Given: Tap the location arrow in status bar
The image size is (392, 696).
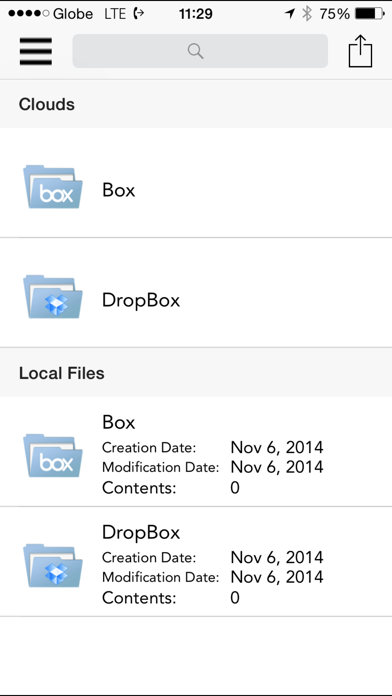Looking at the screenshot, I should pyautogui.click(x=290, y=14).
